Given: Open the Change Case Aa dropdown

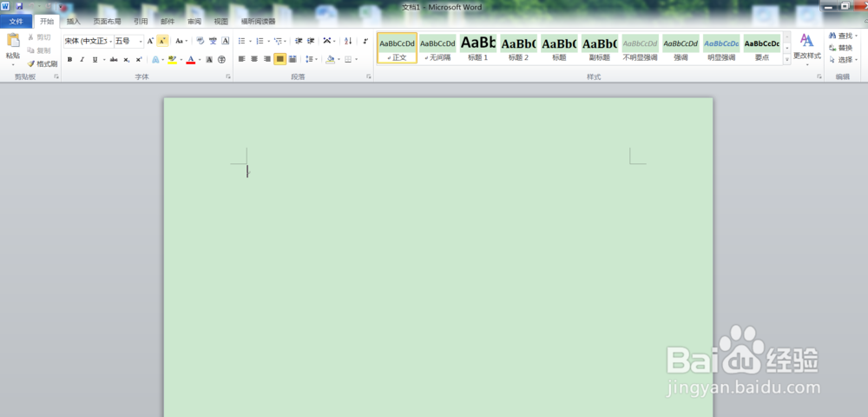Looking at the screenshot, I should (x=181, y=41).
